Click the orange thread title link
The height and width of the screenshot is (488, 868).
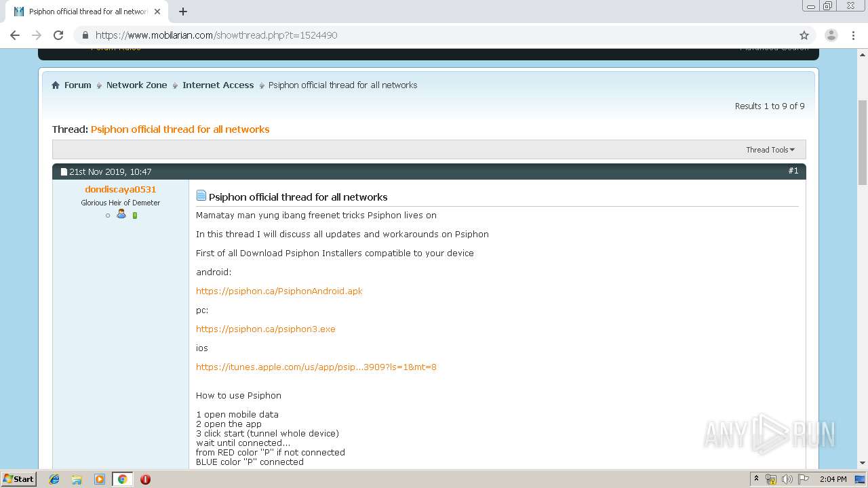click(180, 129)
